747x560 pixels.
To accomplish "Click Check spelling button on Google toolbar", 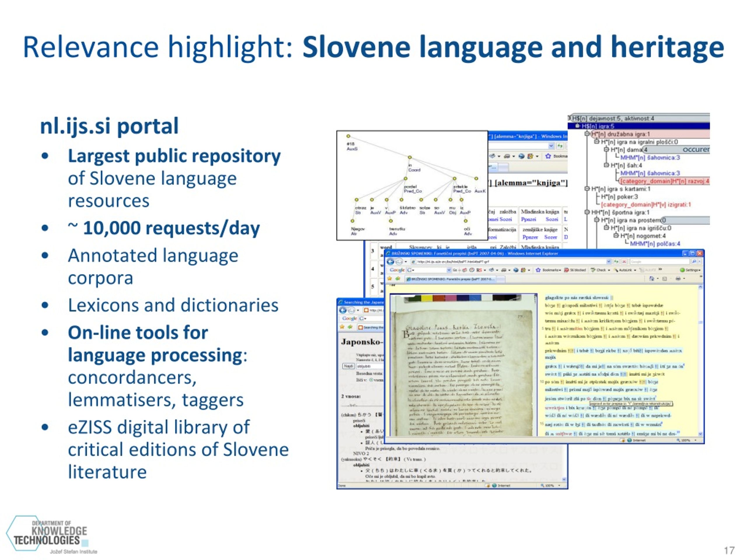I will coord(598,270).
